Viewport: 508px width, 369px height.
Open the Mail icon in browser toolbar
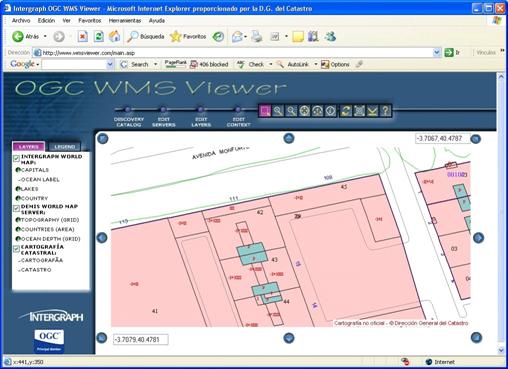pos(237,36)
